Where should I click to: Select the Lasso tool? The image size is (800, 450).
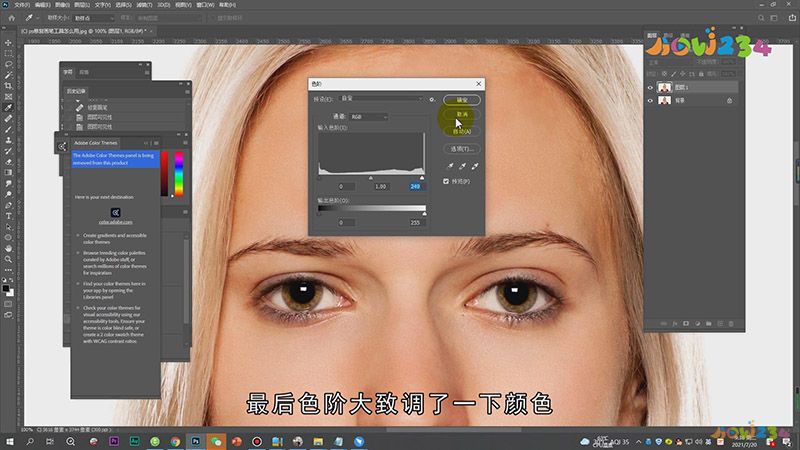point(8,64)
